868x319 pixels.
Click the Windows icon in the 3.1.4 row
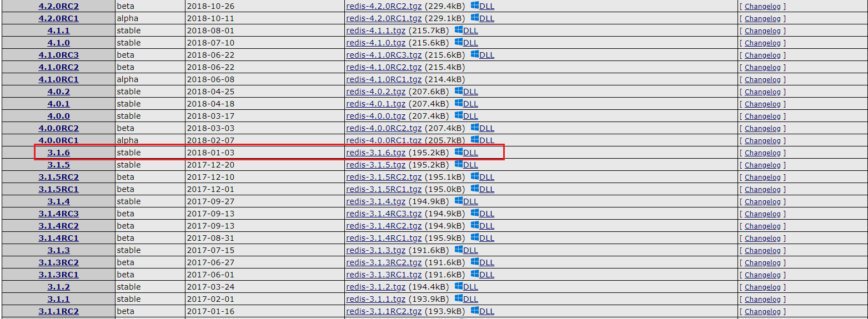459,200
